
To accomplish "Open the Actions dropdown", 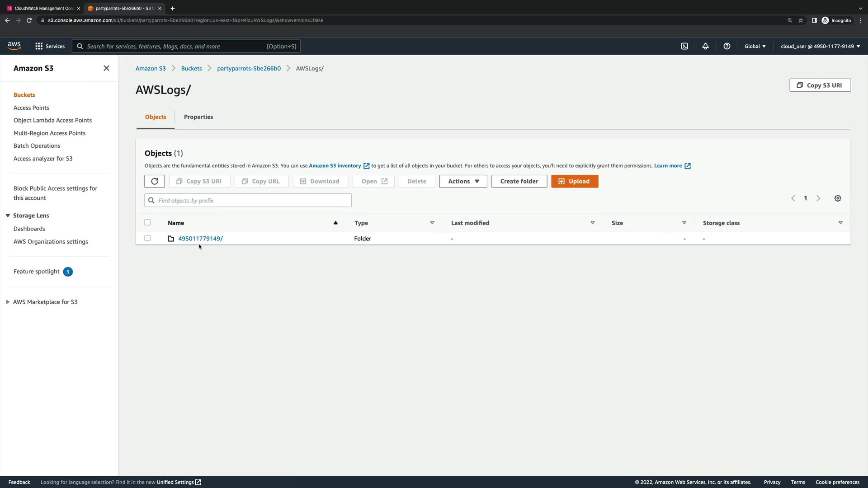I will [463, 181].
